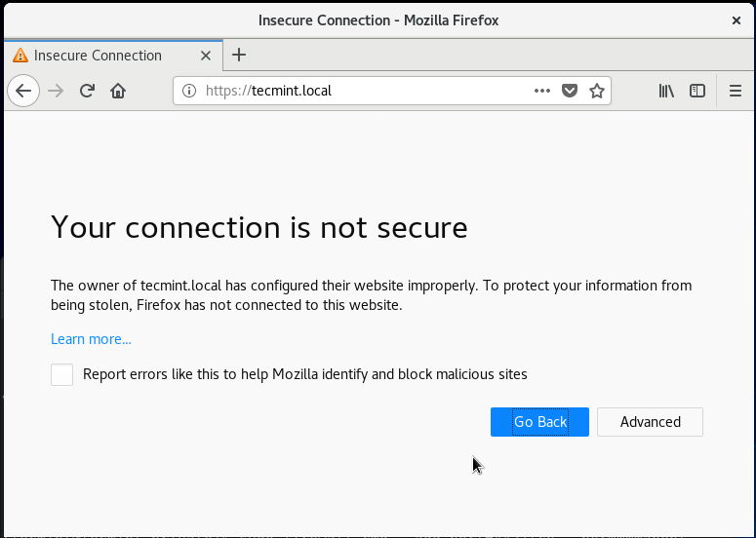Bookmark this page with star icon
The height and width of the screenshot is (538, 756).
pyautogui.click(x=597, y=91)
